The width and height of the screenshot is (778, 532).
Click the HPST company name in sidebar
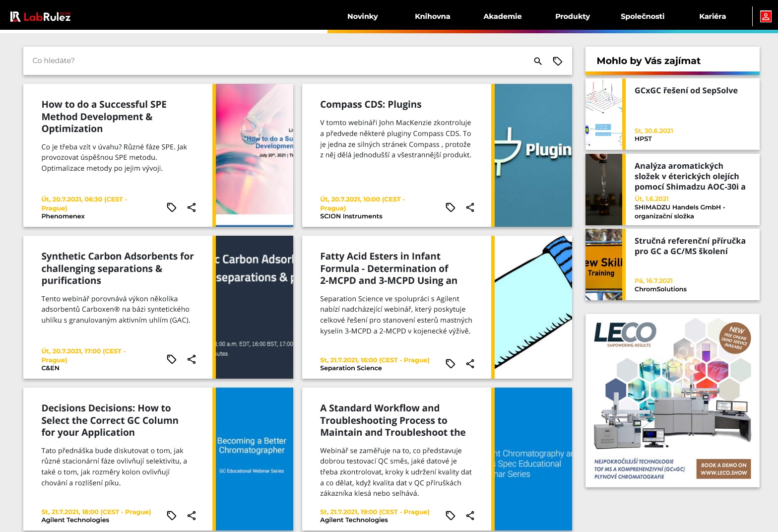coord(643,139)
